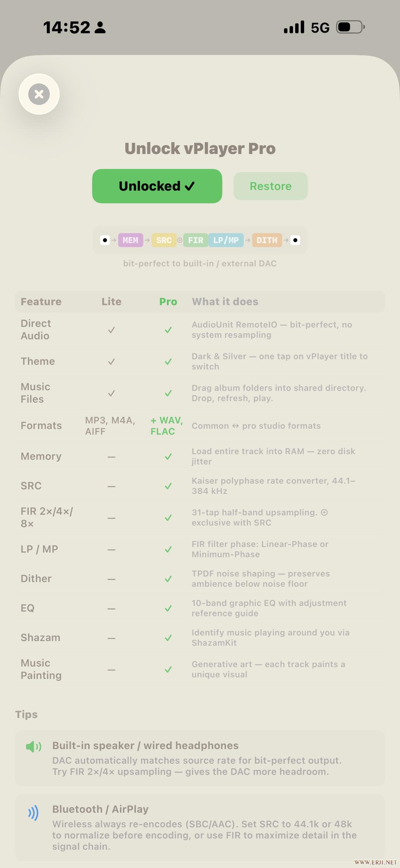
Task: Select the DITH chip in signal chain
Action: click(267, 240)
